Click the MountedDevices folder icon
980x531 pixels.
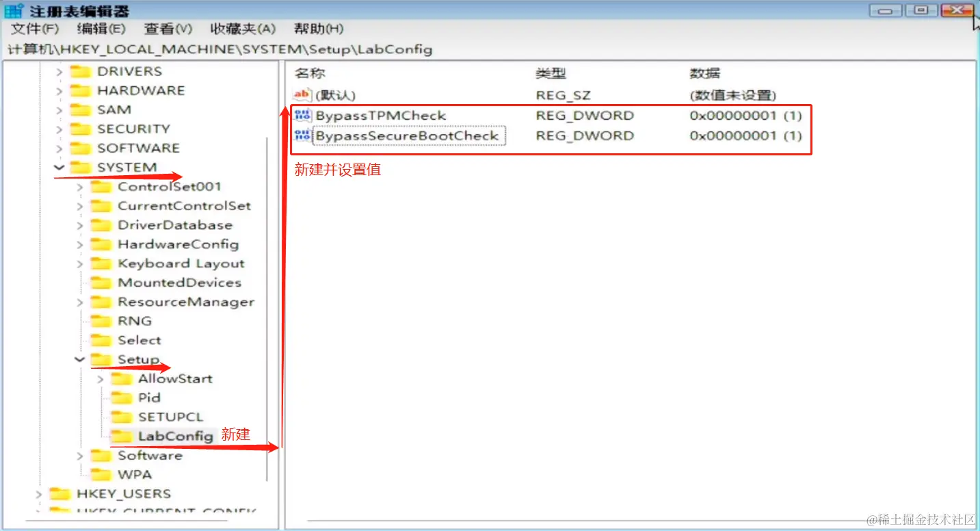(101, 282)
